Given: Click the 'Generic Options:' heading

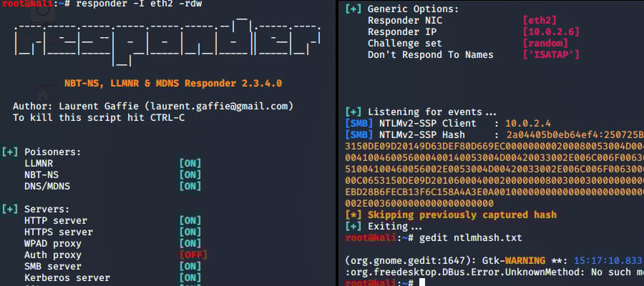Looking at the screenshot, I should click(x=413, y=9).
